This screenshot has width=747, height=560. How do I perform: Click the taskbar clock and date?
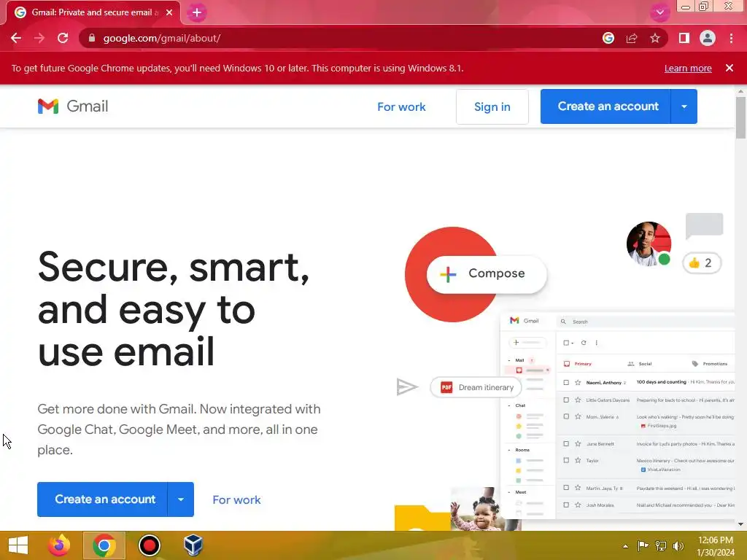(715, 545)
